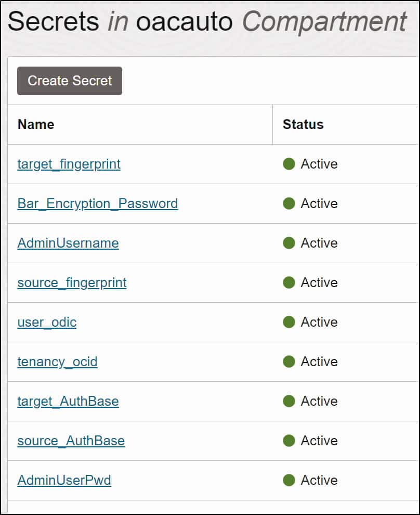Screen dimensions: 420x515
Task: Click the status indicator beside target_AuthBase
Action: [x=289, y=401]
